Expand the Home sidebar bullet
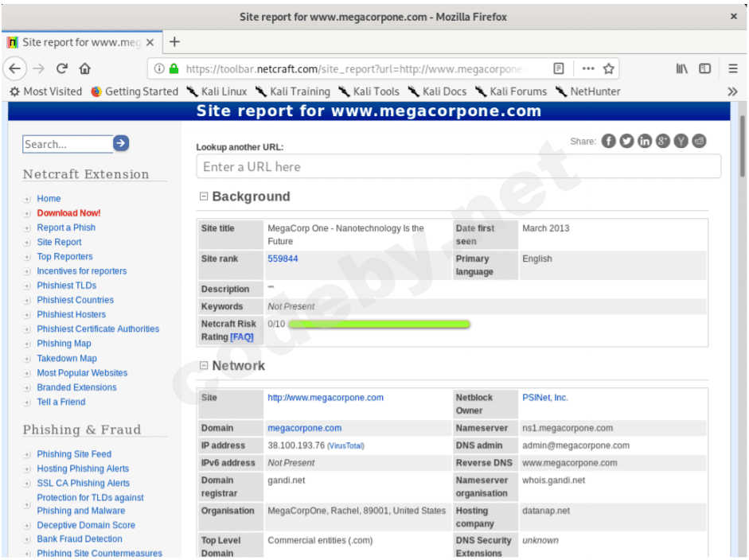Viewport: 749px width, 560px height. coord(27,199)
